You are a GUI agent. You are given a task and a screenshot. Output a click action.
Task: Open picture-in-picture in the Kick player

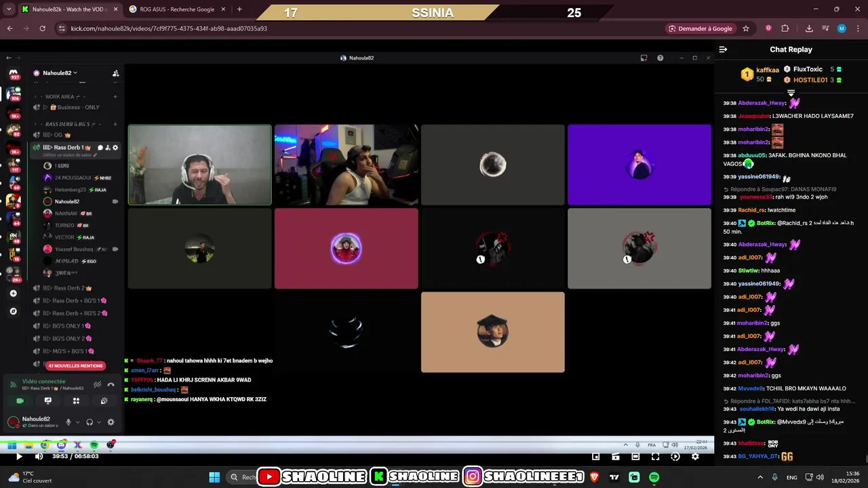[x=595, y=456]
